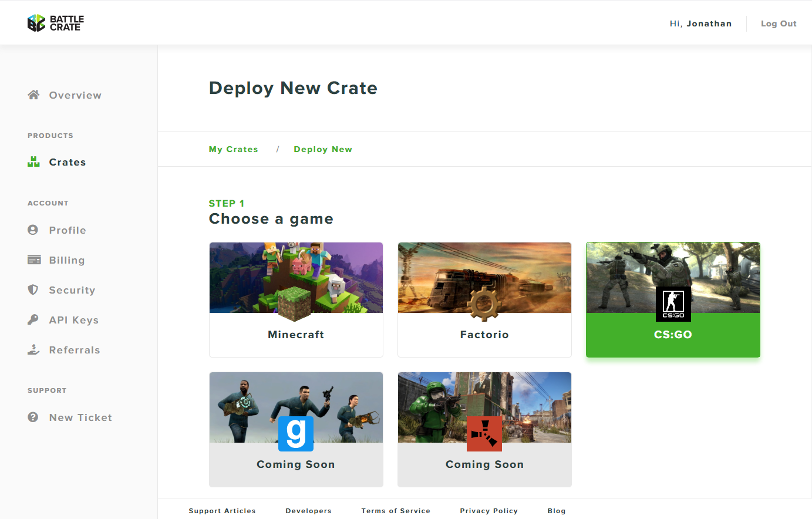This screenshot has height=519, width=812.
Task: Click the My Crates breadcrumb
Action: (234, 149)
